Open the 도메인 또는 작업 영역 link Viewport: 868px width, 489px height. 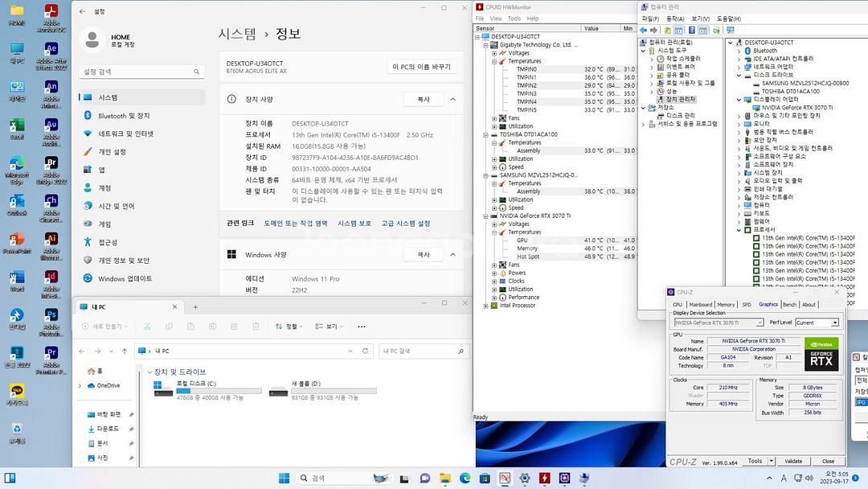pyautogui.click(x=296, y=223)
